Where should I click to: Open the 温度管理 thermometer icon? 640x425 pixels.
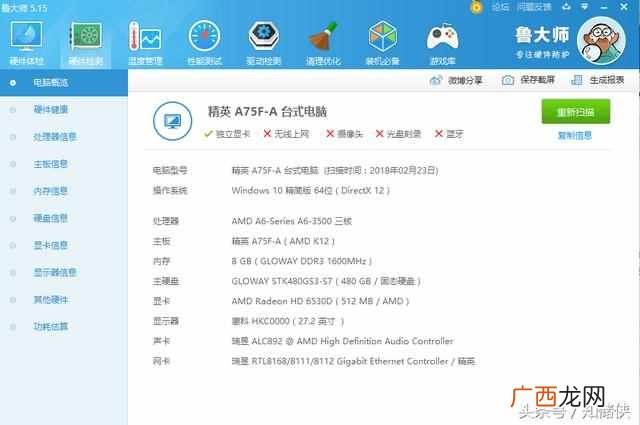pyautogui.click(x=145, y=43)
